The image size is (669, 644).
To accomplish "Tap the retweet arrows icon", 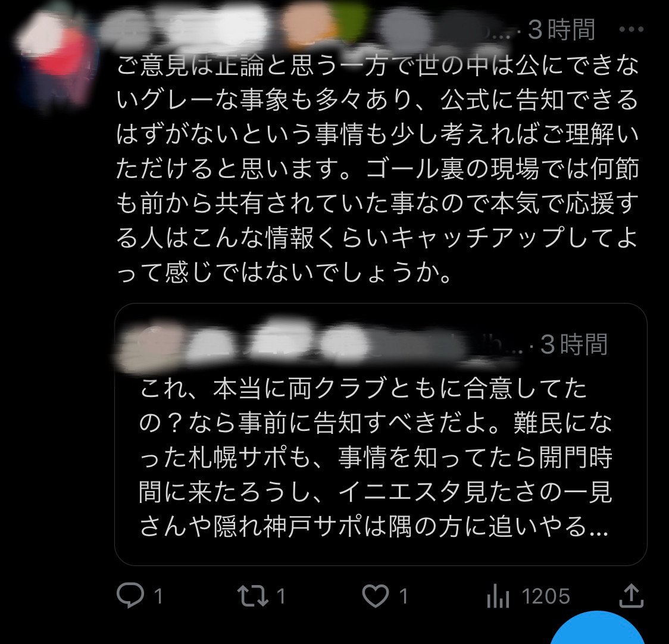I will [x=252, y=595].
